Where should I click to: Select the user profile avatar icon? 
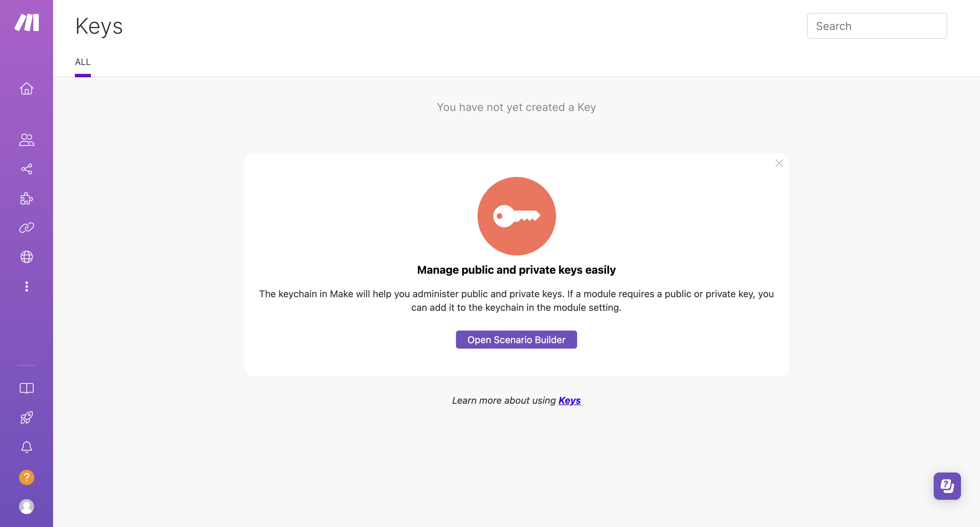(27, 506)
